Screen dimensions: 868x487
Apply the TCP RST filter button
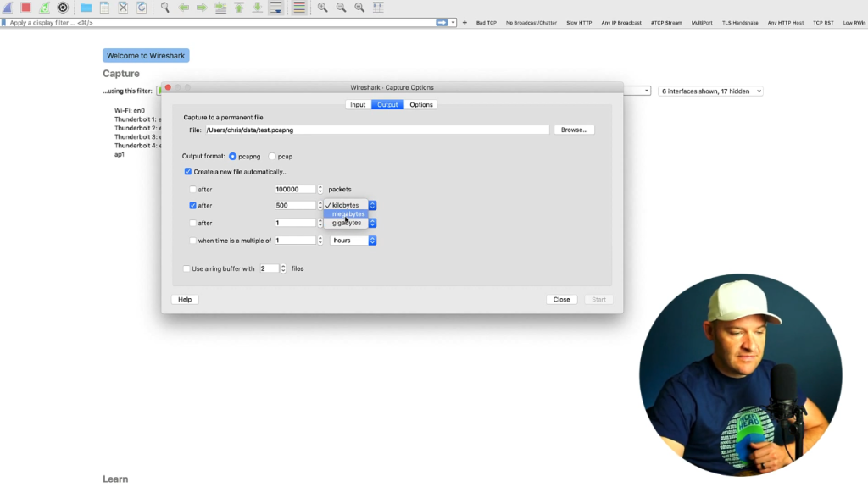tap(823, 23)
